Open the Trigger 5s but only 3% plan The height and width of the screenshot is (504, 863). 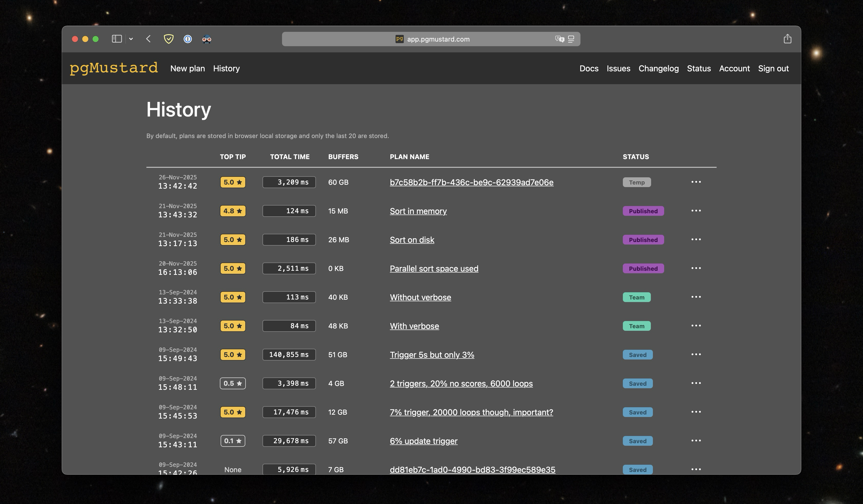click(431, 355)
